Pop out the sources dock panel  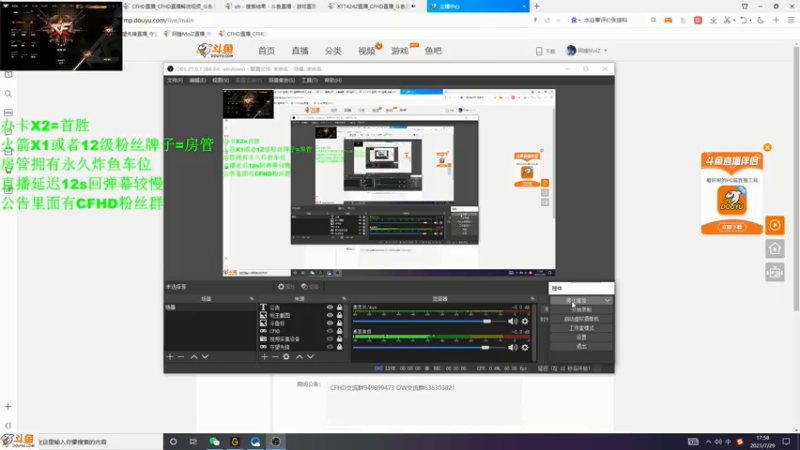(344, 298)
